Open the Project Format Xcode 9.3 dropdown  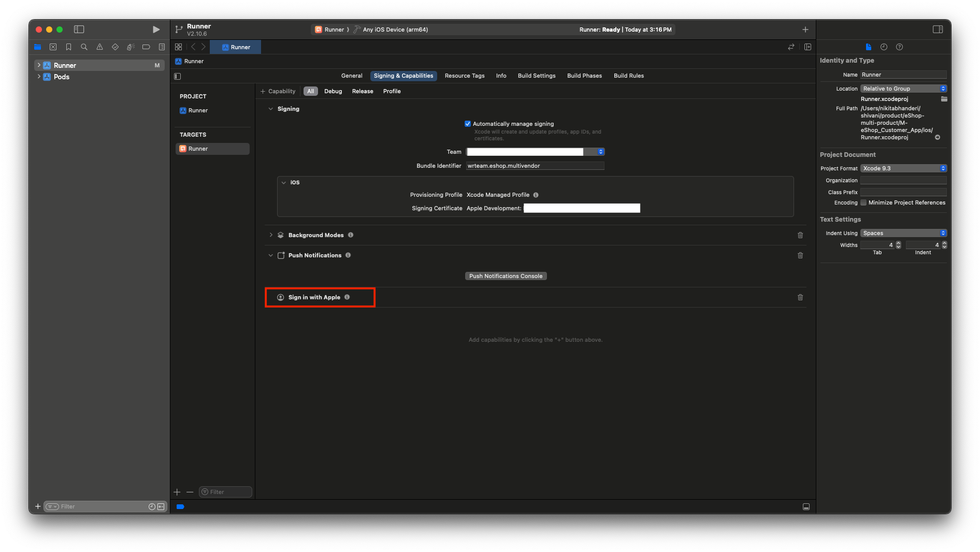pos(903,168)
